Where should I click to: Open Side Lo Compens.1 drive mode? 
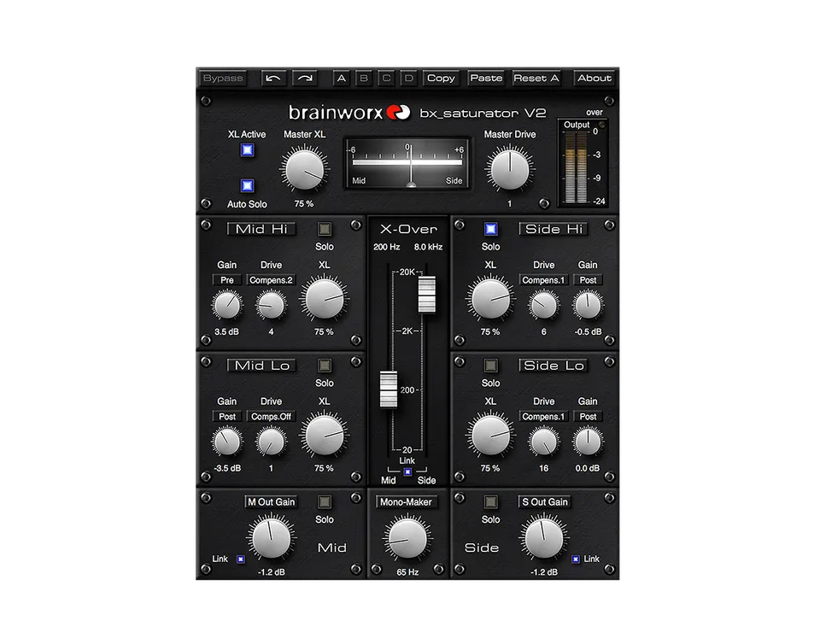[x=544, y=417]
